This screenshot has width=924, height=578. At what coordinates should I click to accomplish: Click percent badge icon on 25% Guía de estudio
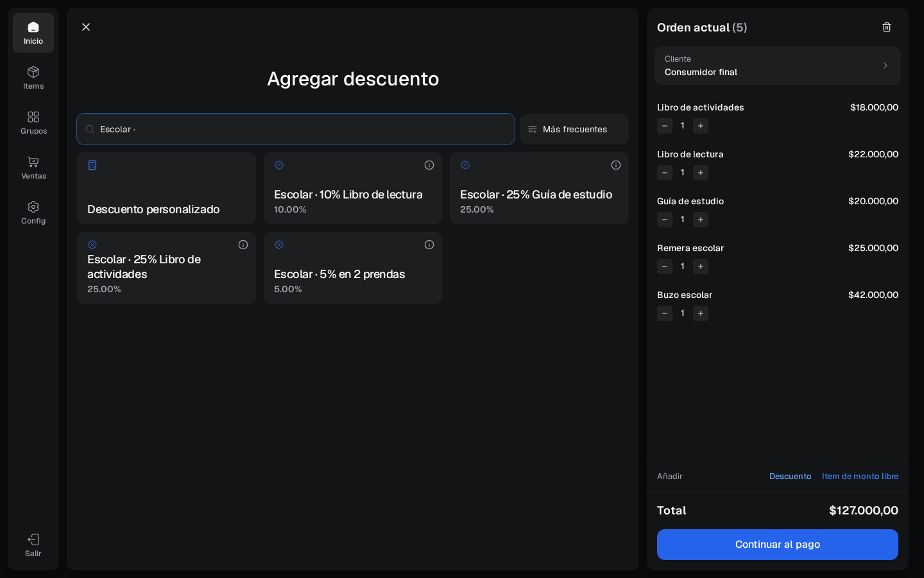465,165
